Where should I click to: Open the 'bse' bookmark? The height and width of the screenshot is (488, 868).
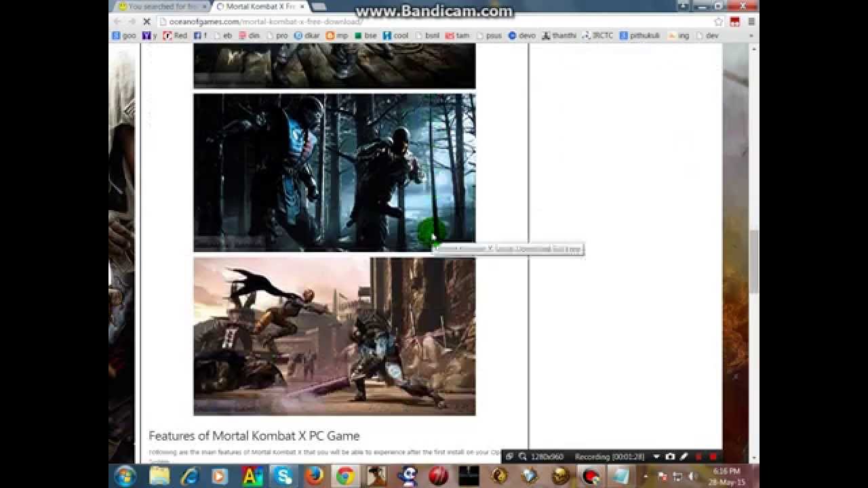[x=366, y=35]
